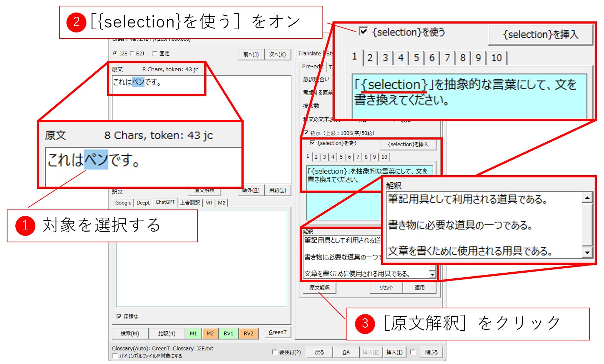Open the Translate tab
Screen dimensions: 604x364
(309, 54)
